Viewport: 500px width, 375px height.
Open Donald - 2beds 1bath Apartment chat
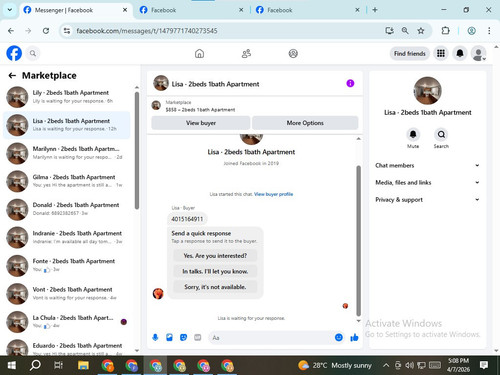(x=67, y=209)
